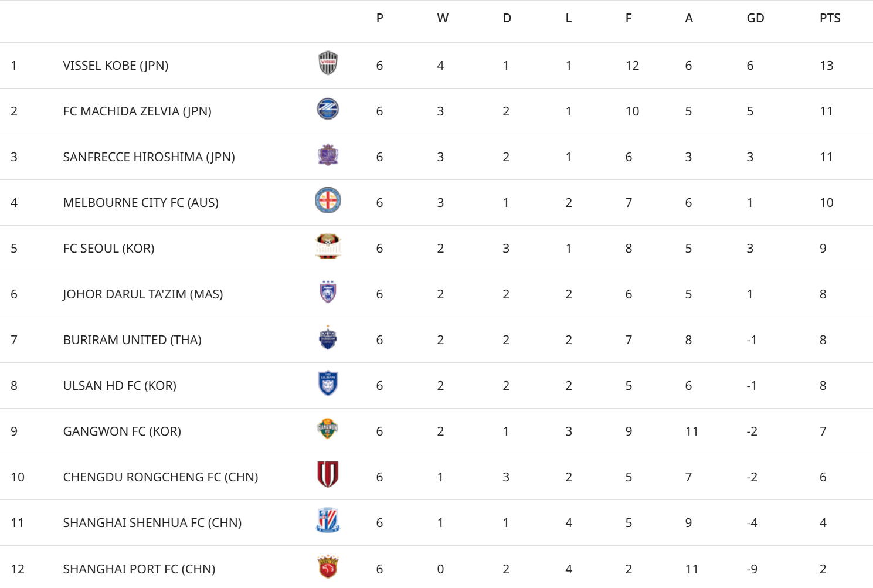Click the Melbourne City FC round badge

point(328,200)
